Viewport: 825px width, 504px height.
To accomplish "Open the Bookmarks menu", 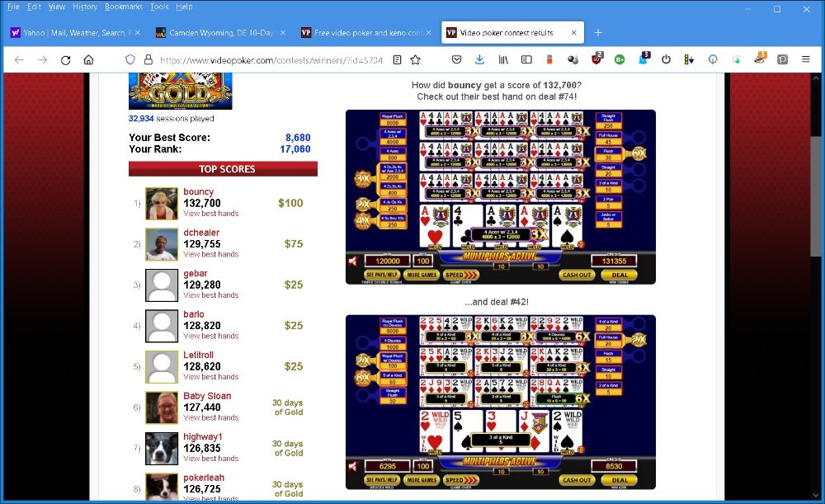I will (x=124, y=7).
